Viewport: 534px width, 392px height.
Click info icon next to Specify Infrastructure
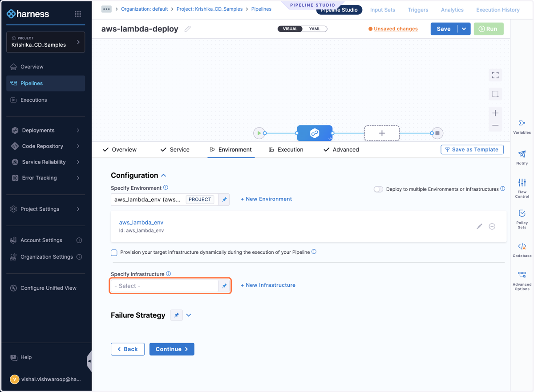pos(168,274)
